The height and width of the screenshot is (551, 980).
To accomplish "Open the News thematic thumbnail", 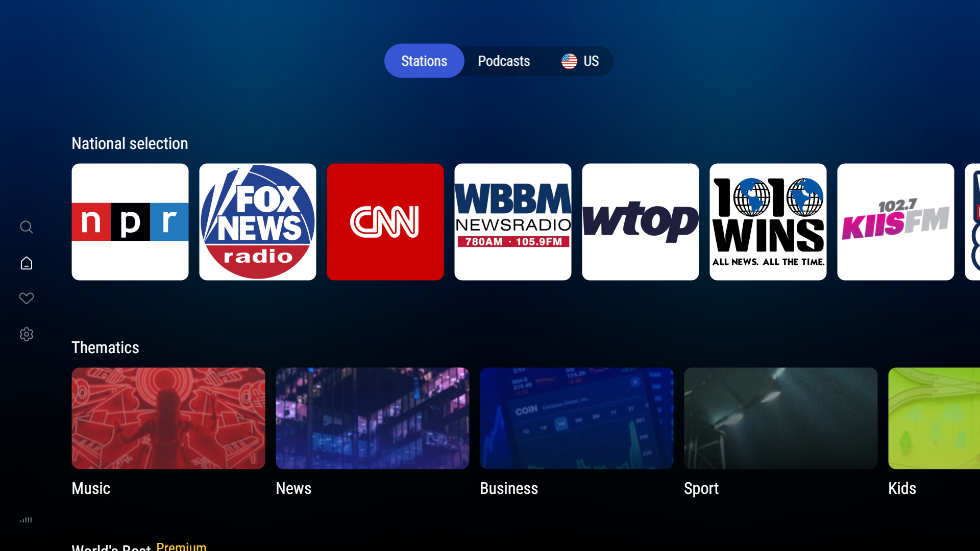I will 373,418.
